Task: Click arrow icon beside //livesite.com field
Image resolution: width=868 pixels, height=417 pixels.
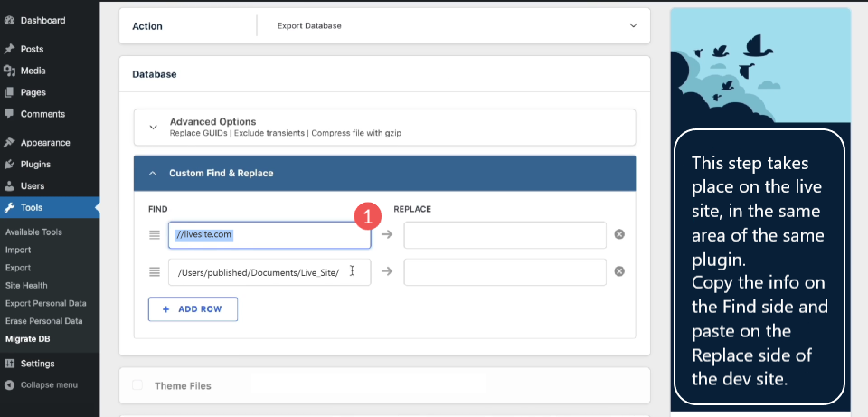Action: pyautogui.click(x=387, y=234)
